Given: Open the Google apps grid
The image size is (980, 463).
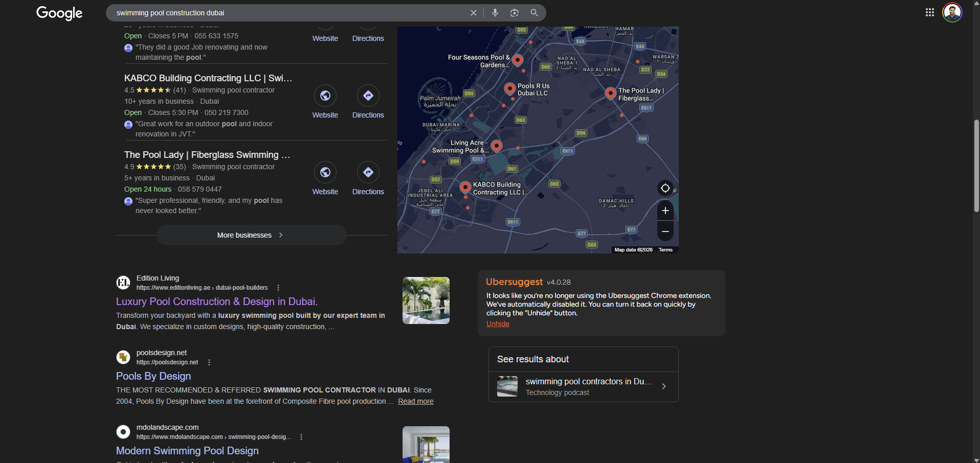Looking at the screenshot, I should point(930,13).
